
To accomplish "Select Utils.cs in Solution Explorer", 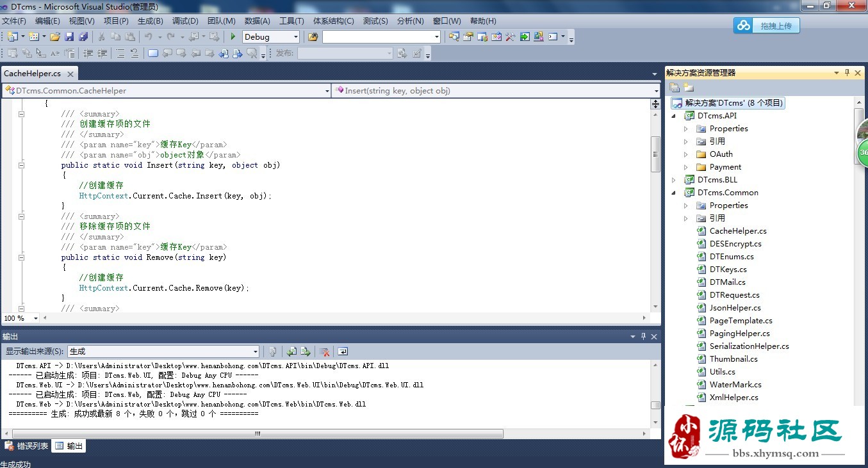I will pos(723,372).
